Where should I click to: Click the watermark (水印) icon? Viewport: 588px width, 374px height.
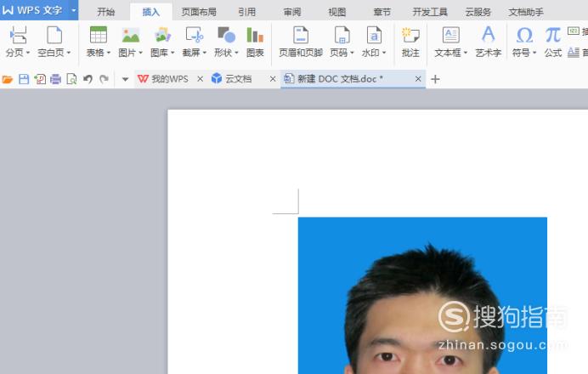374,35
